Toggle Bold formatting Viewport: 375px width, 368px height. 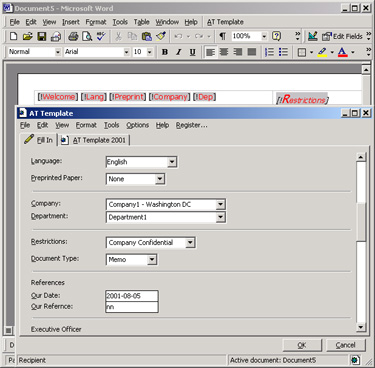coord(165,52)
